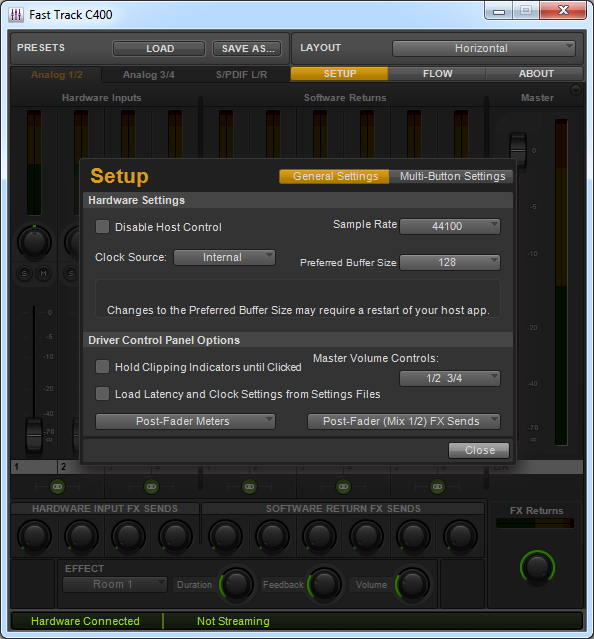Viewport: 594px width, 639px height.
Task: Click the third Hardware Input FX Send knob
Action: [x=128, y=536]
